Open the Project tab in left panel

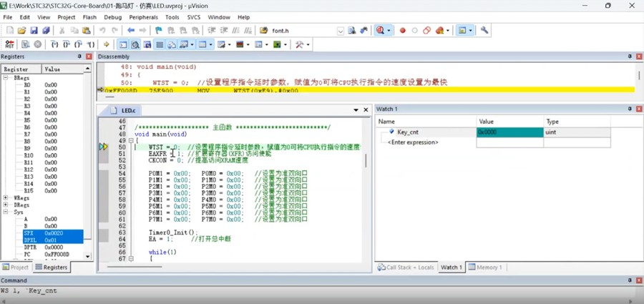[x=16, y=268]
